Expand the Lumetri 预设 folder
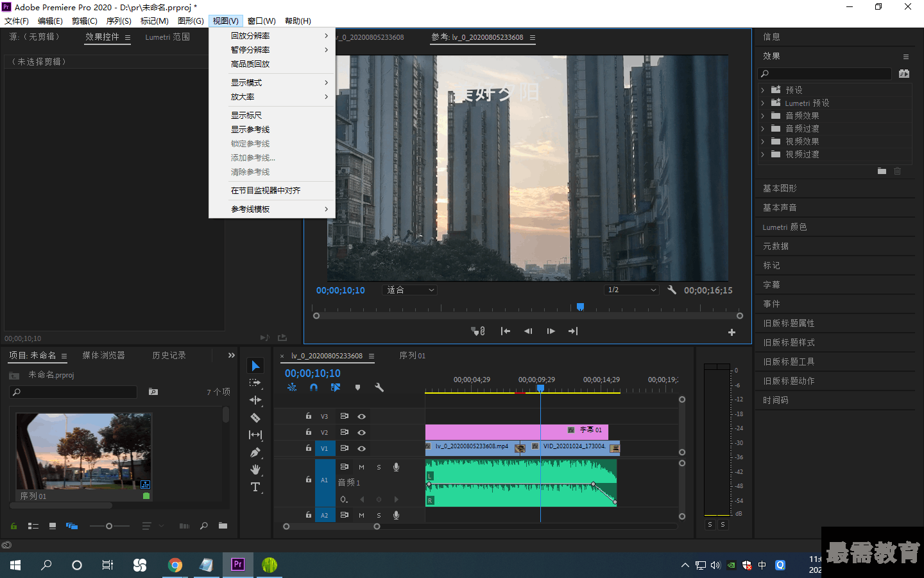The image size is (924, 578). pyautogui.click(x=762, y=103)
